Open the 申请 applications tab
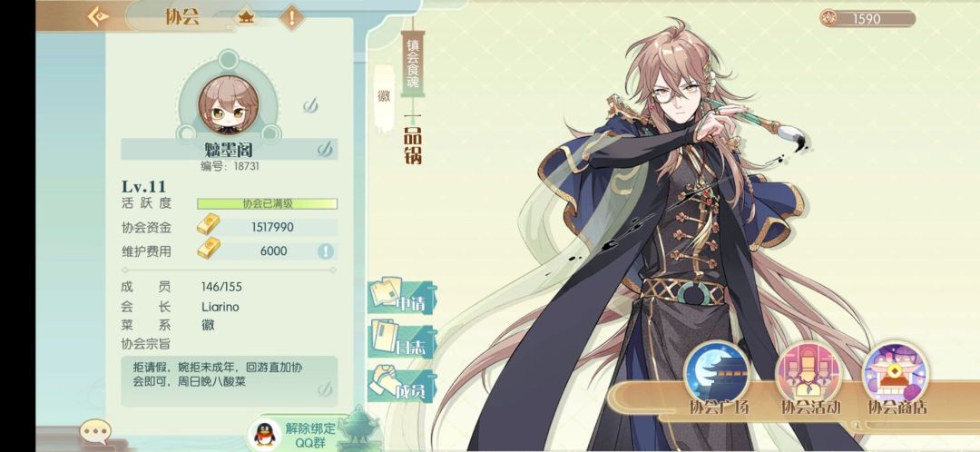This screenshot has height=452, width=980. tap(403, 296)
